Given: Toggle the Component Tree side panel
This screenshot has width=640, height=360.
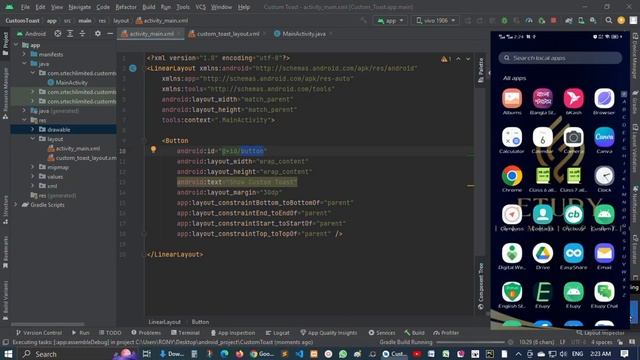Looking at the screenshot, I should point(481,286).
